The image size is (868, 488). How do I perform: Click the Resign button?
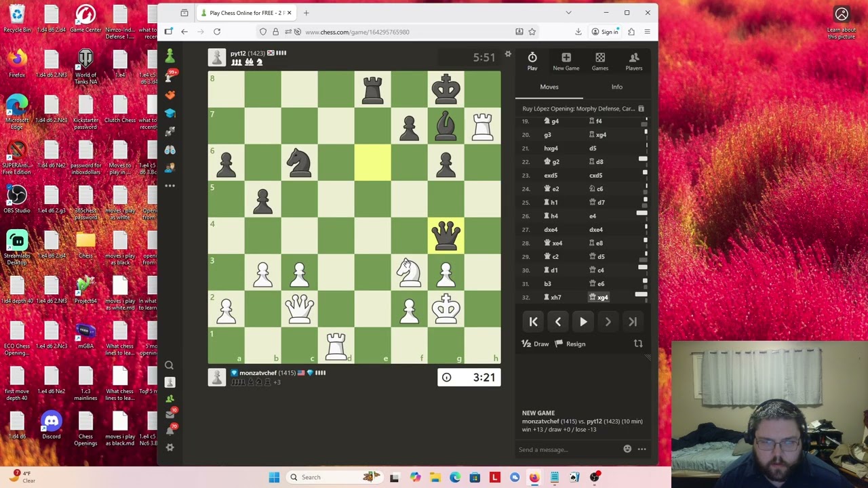coord(570,344)
